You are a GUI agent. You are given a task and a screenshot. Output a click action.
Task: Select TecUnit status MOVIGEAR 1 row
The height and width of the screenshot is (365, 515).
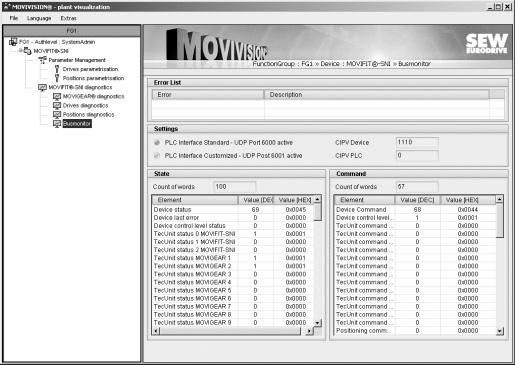point(233,258)
